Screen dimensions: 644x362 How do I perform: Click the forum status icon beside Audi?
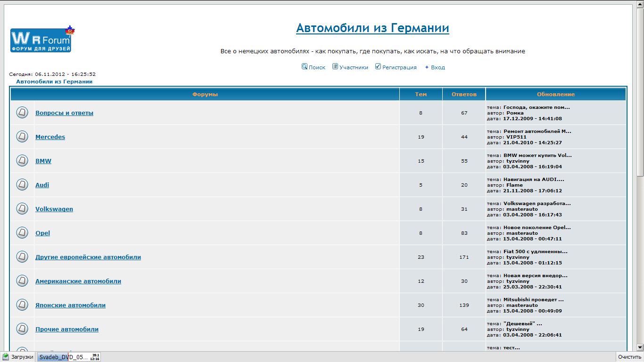coord(22,184)
